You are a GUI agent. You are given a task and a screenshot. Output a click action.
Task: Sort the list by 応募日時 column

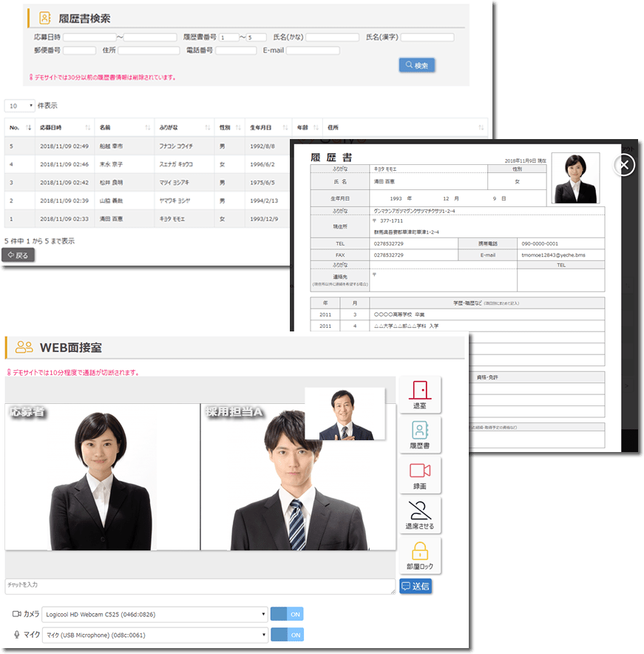[88, 128]
